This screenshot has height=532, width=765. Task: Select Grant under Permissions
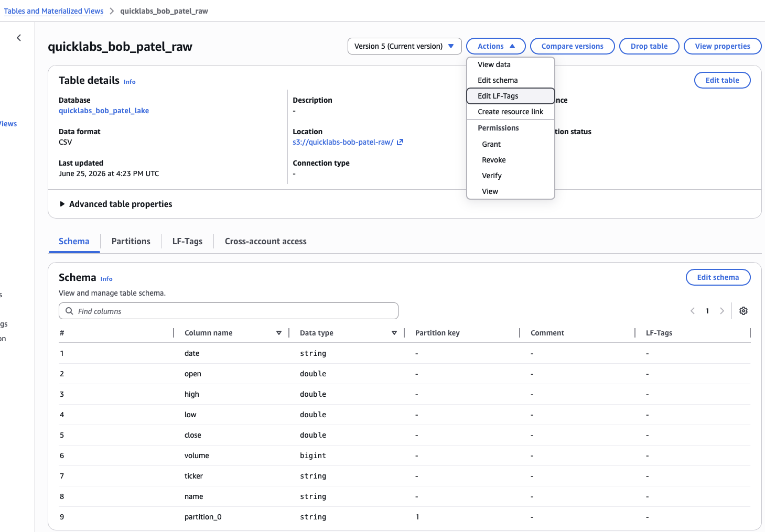[510, 144]
